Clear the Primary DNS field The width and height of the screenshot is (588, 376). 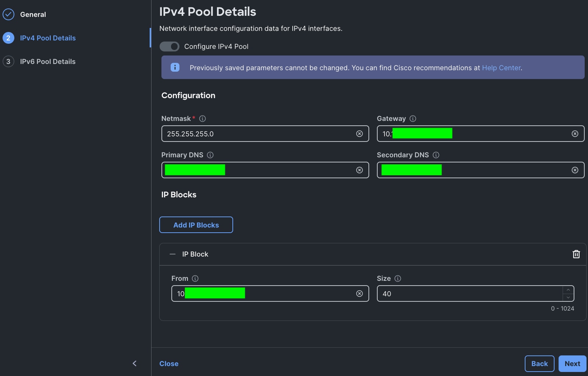(360, 170)
